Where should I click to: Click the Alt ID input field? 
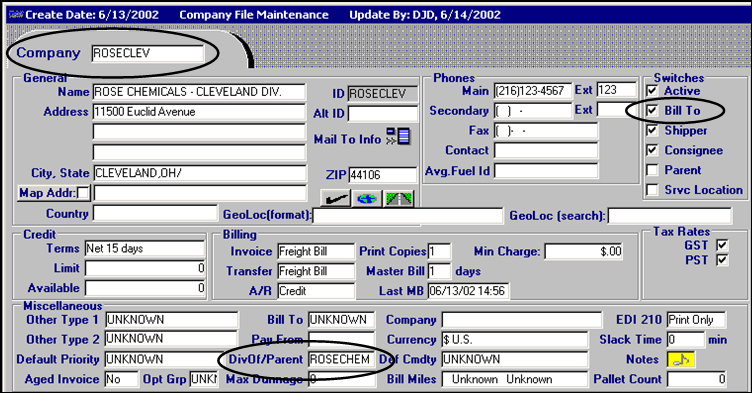pos(383,114)
